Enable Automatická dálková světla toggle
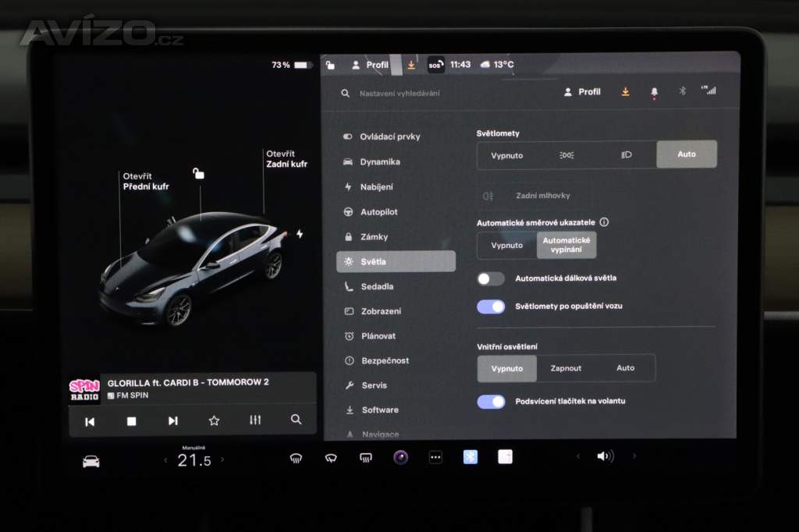Screen dimensions: 799x532 [491, 278]
